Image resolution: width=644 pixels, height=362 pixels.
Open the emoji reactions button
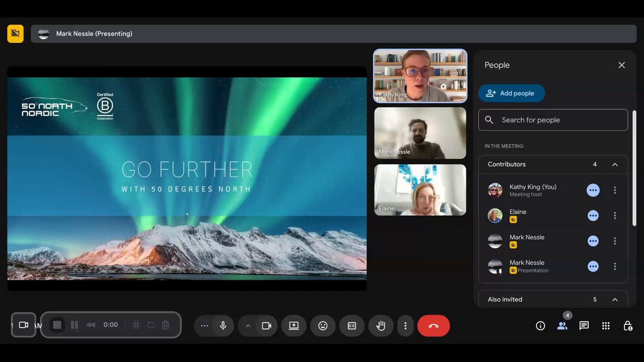323,326
